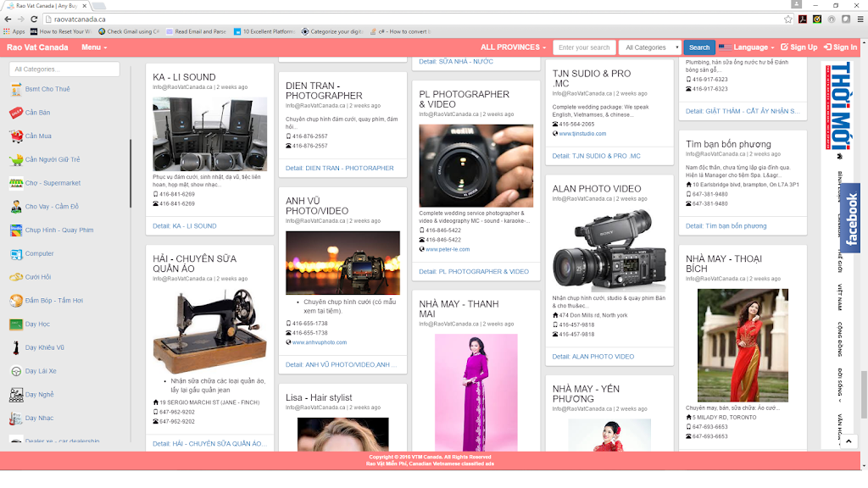868x488 pixels.
Task: Click the Computer category icon
Action: click(16, 253)
